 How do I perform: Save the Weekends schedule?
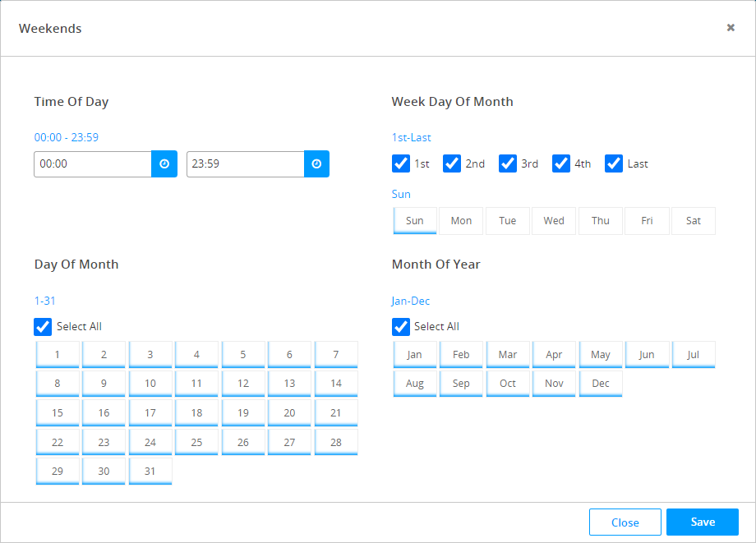702,522
